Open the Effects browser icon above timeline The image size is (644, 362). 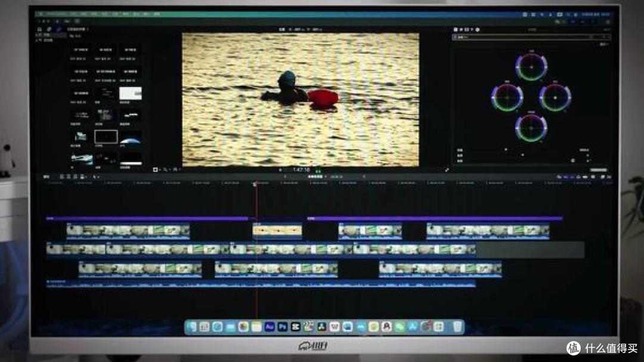(602, 177)
